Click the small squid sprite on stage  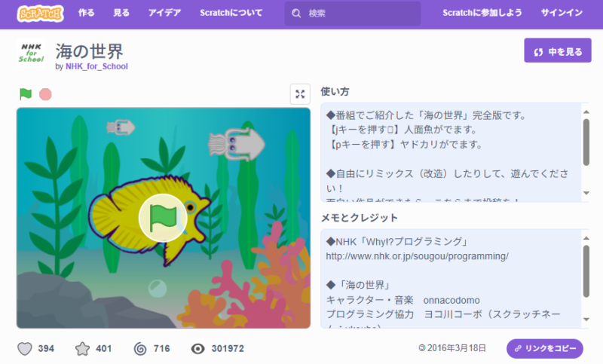[x=121, y=127]
